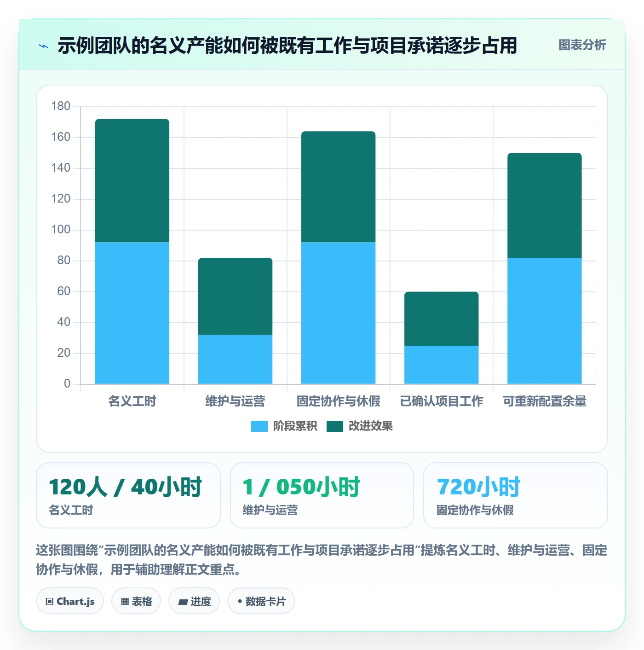Click the y-axis value 0
The width and height of the screenshot is (644, 650).
[x=67, y=384]
